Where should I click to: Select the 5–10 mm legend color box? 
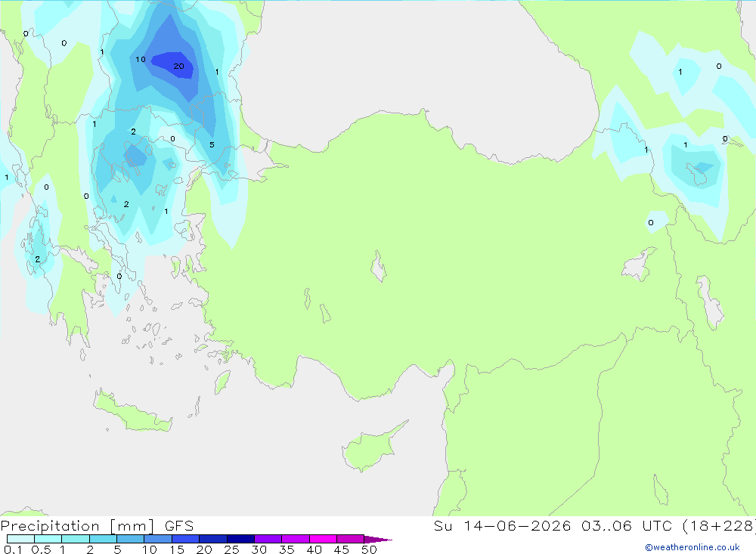131,539
